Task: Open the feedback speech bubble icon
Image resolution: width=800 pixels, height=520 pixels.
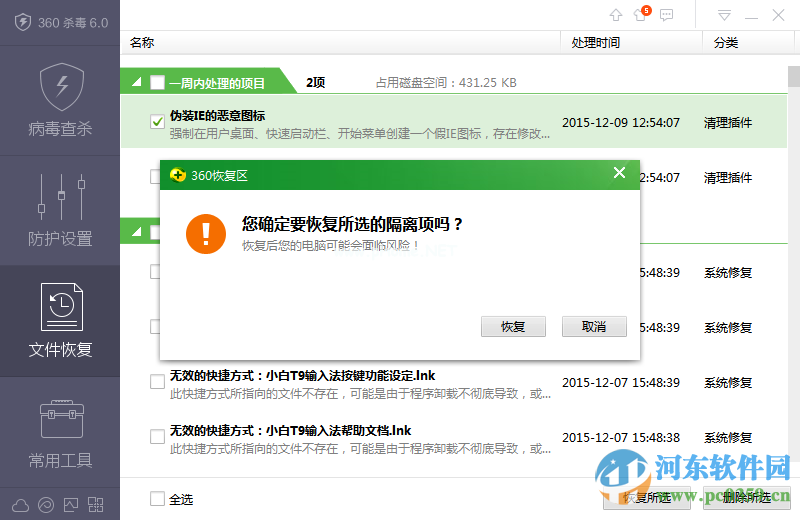Action: (667, 15)
